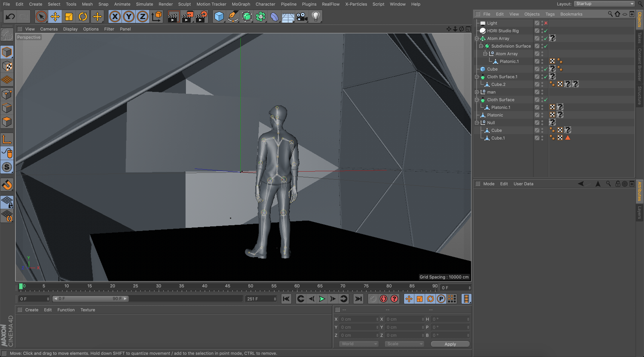The width and height of the screenshot is (644, 357).
Task: Activate the Move tool in top toolbar
Action: [x=55, y=17]
